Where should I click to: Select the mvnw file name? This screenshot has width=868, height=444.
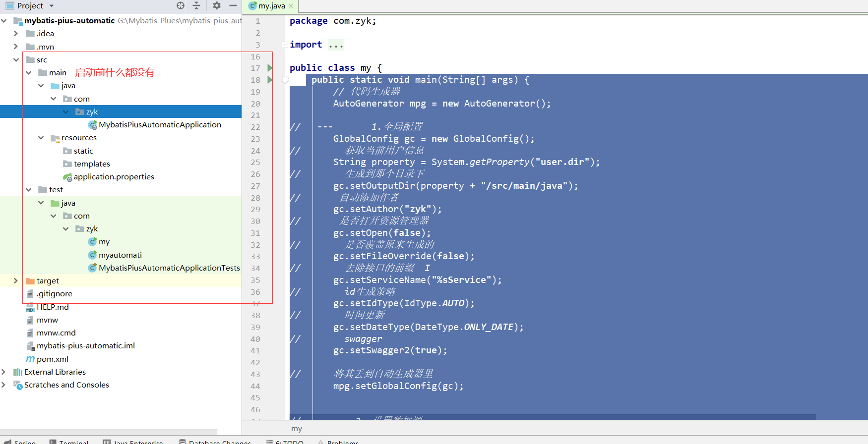pyautogui.click(x=47, y=320)
